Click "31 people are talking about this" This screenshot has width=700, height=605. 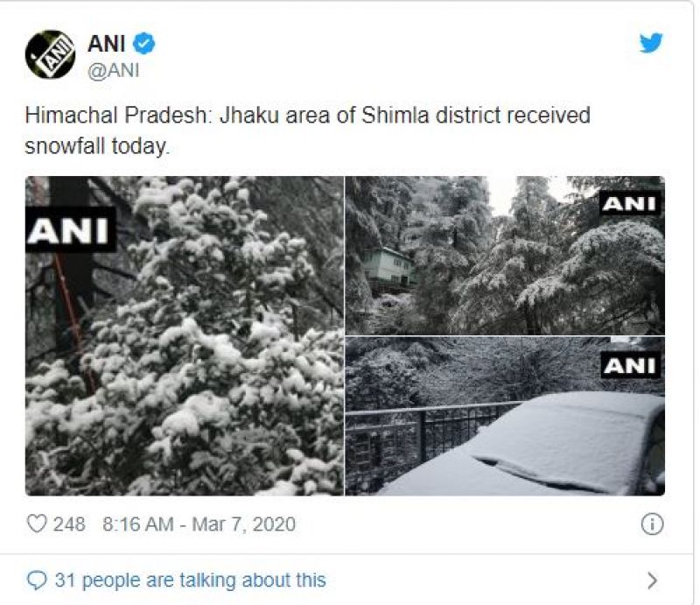(x=190, y=580)
